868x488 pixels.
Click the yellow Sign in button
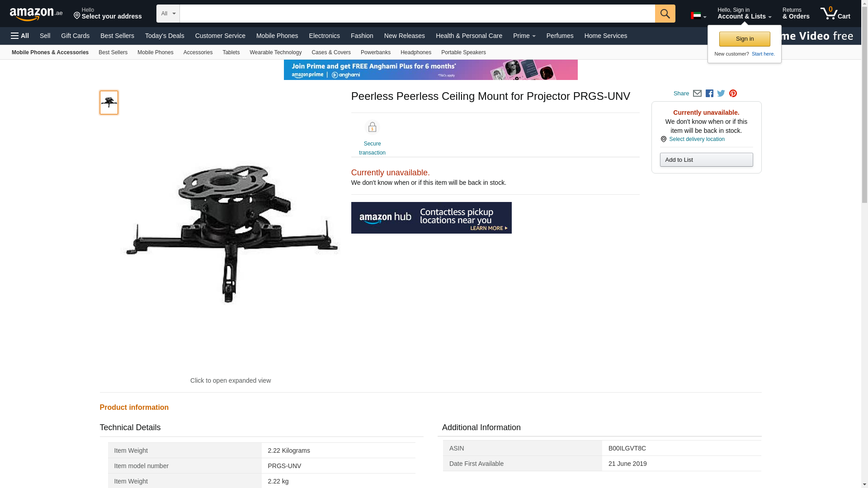coord(745,39)
